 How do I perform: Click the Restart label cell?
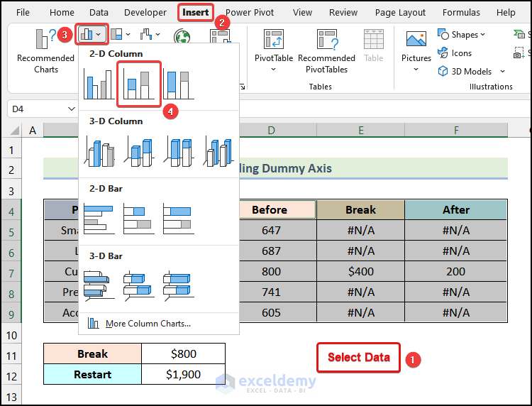[x=93, y=374]
